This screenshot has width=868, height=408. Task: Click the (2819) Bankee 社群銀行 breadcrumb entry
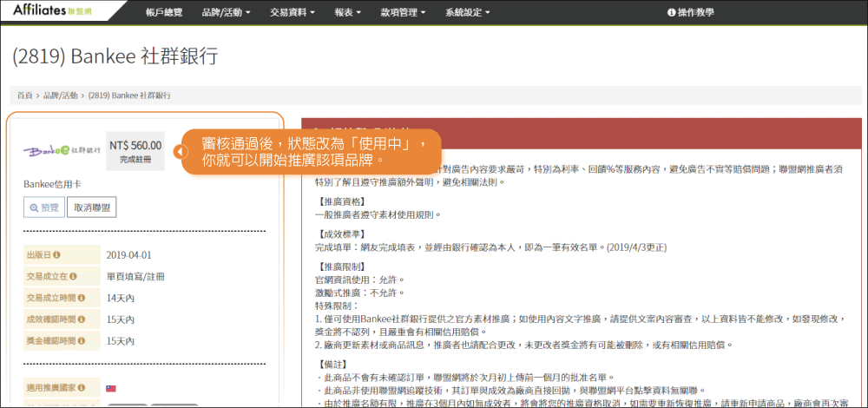[x=129, y=95]
